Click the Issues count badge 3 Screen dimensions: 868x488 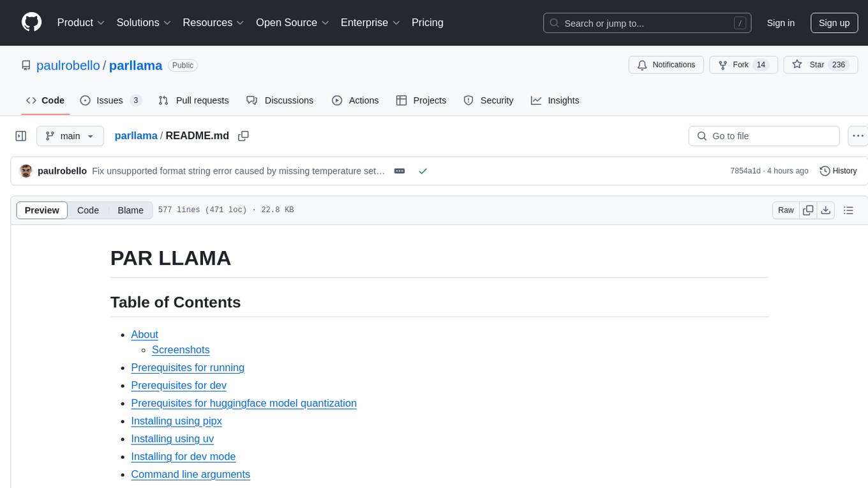pyautogui.click(x=135, y=100)
